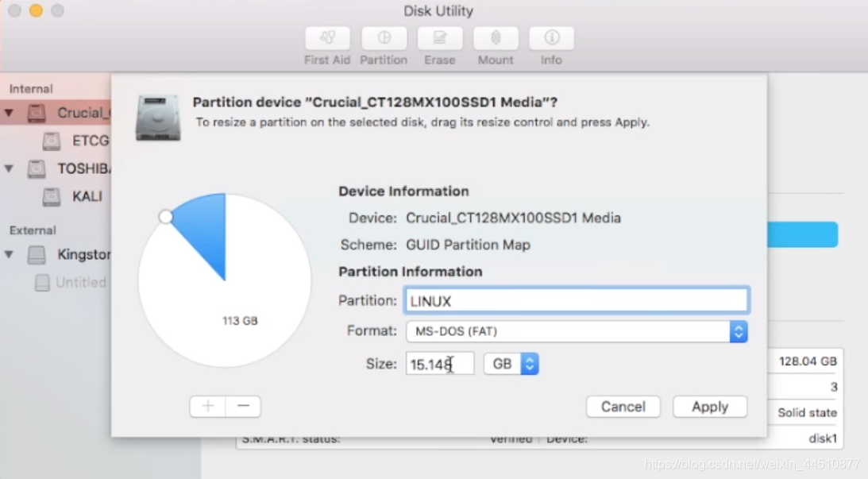Select the blue LINUX slice in pie chart
868x479 pixels.
(206, 230)
